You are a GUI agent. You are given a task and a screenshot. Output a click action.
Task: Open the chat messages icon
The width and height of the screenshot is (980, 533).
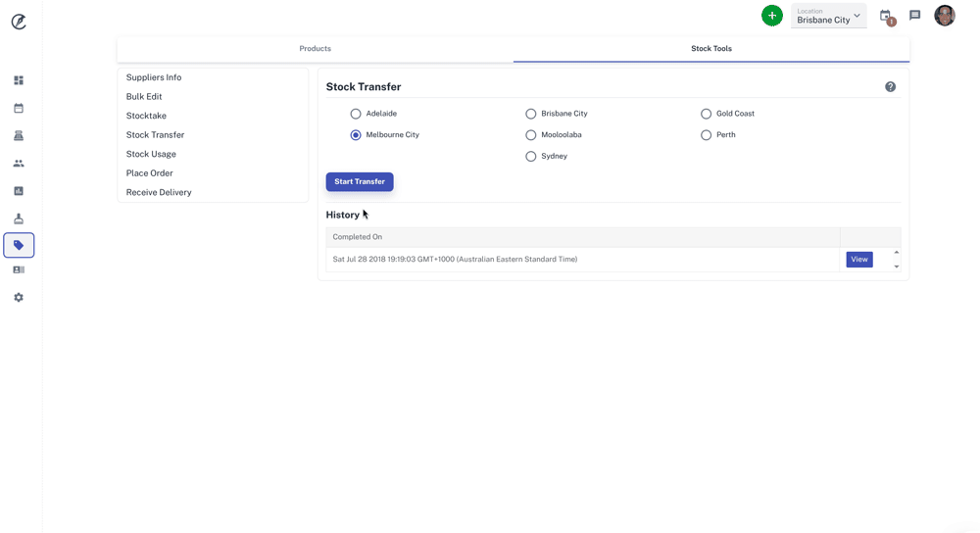[914, 16]
